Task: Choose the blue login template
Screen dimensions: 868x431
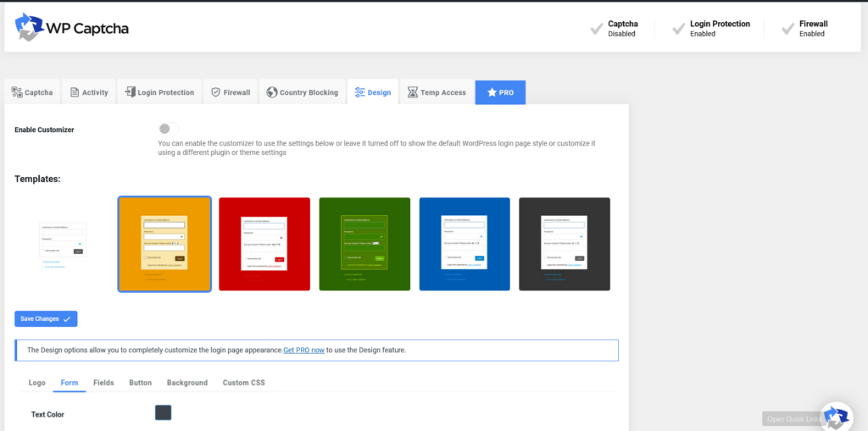Action: (x=465, y=244)
